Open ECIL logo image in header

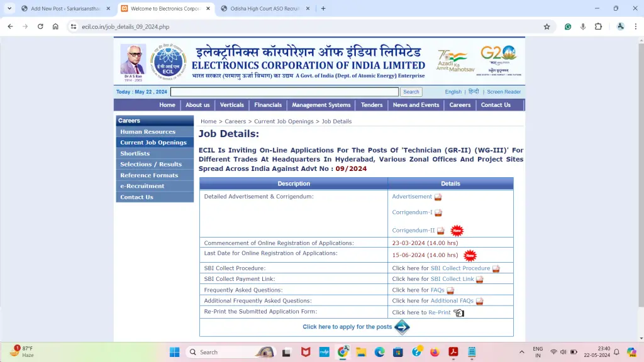[168, 62]
